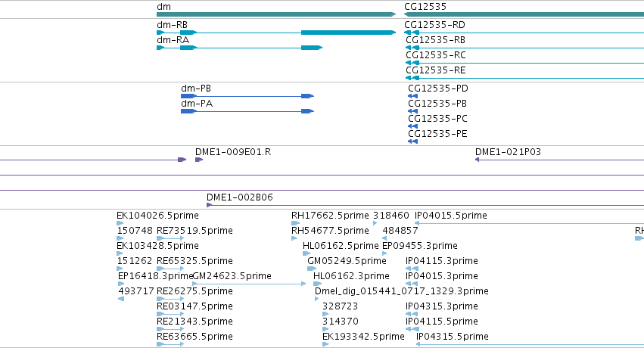Select the CG12535-RE transcript label

pos(436,70)
